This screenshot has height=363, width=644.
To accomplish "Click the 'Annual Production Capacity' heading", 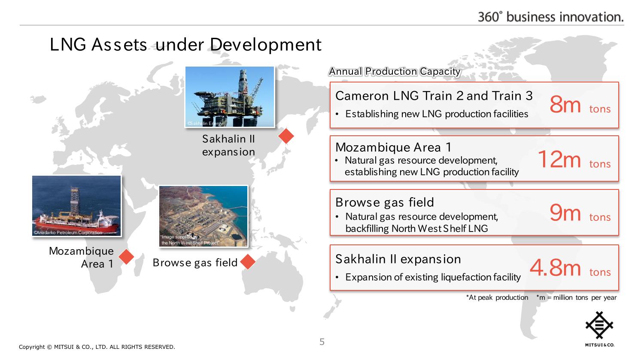I will (x=395, y=71).
